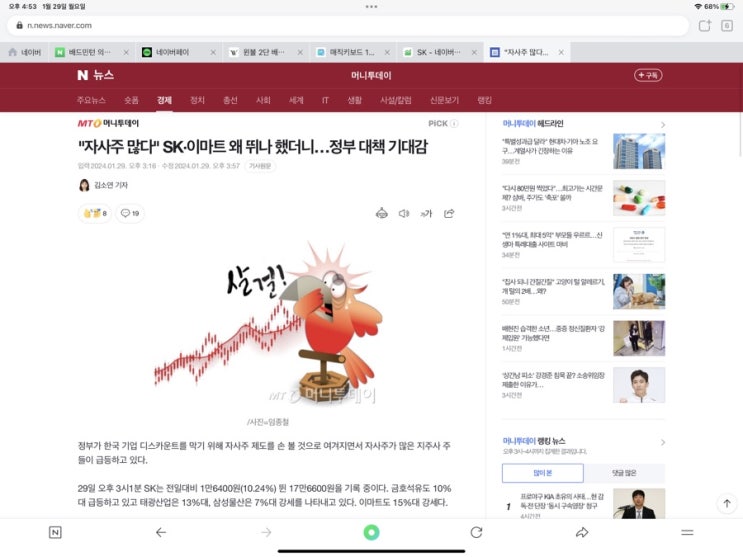Close the 네이버페이 tab

213,53
